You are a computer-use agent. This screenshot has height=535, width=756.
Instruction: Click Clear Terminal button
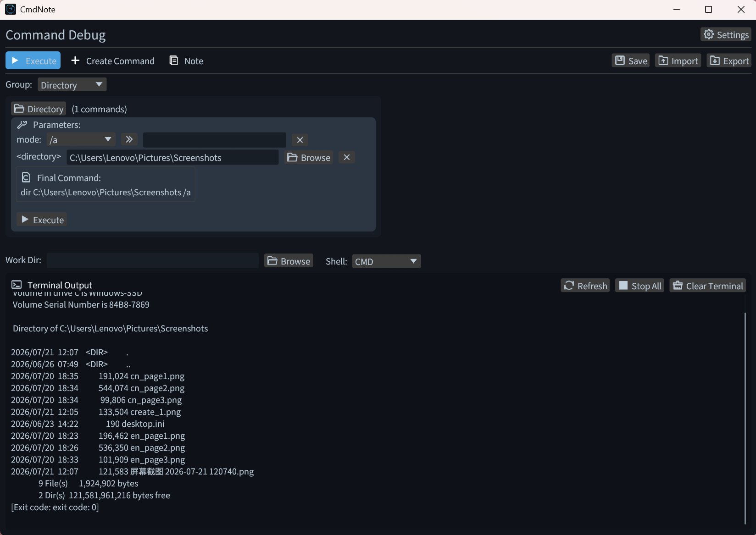tap(708, 286)
